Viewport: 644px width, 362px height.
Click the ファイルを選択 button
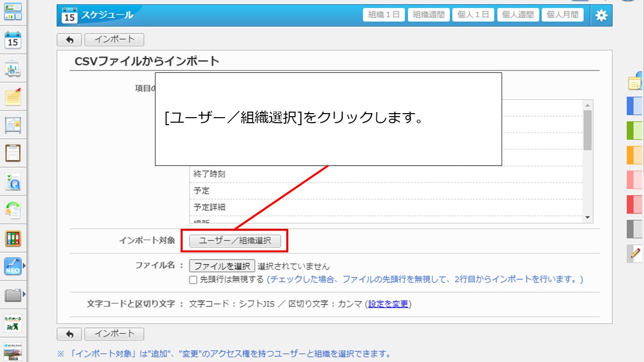pyautogui.click(x=222, y=266)
